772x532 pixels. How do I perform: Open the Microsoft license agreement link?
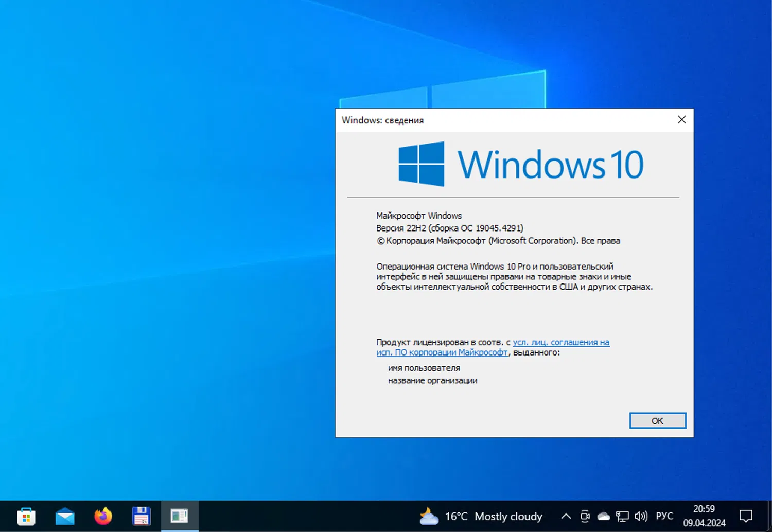point(560,342)
